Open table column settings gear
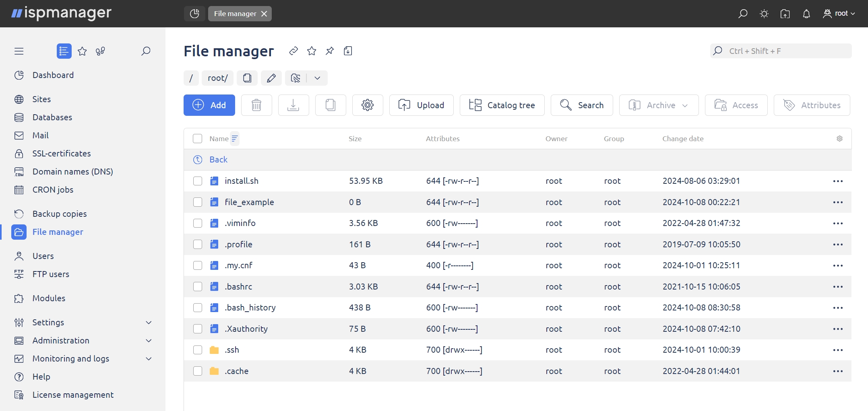Viewport: 868px width, 411px height. point(839,139)
